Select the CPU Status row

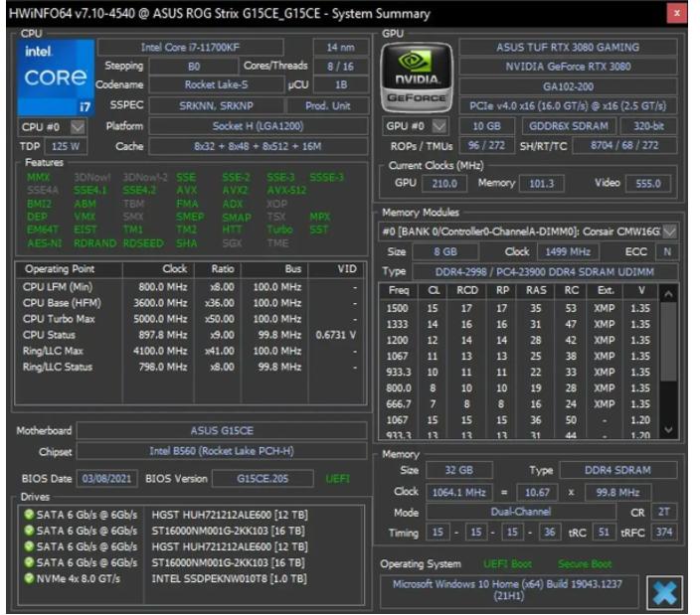(x=190, y=335)
